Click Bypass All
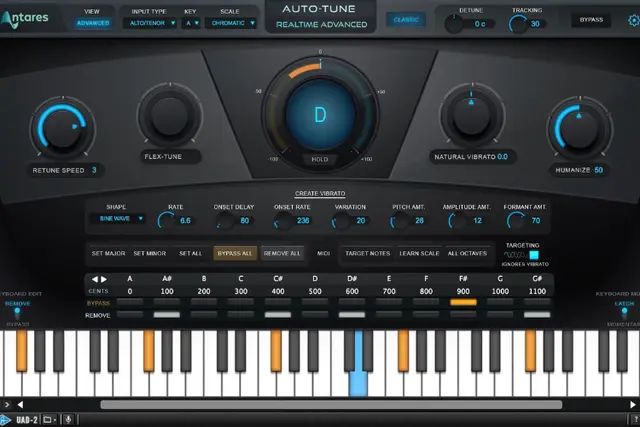 click(235, 254)
